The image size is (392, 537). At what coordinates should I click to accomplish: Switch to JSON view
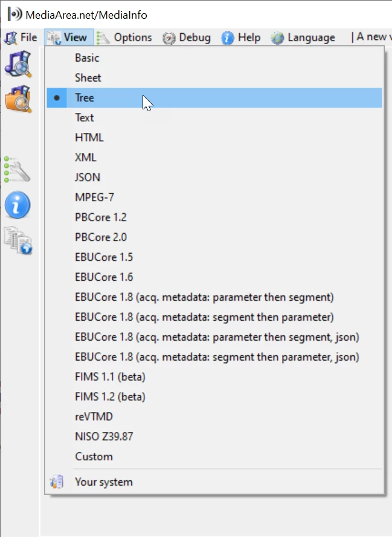(214, 177)
